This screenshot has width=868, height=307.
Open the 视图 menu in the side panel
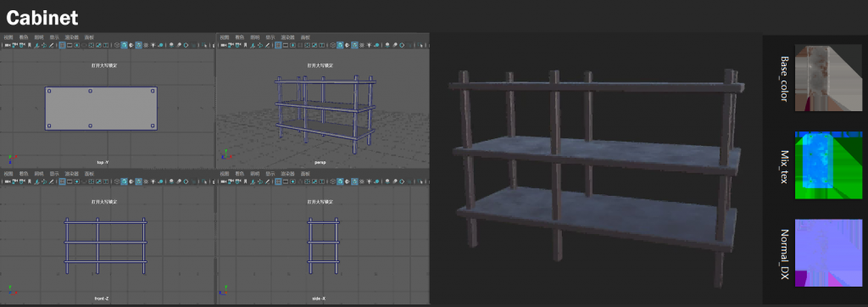click(x=224, y=174)
